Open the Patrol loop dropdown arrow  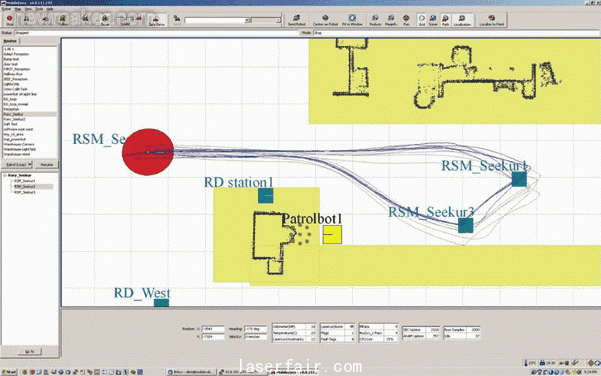(30, 164)
